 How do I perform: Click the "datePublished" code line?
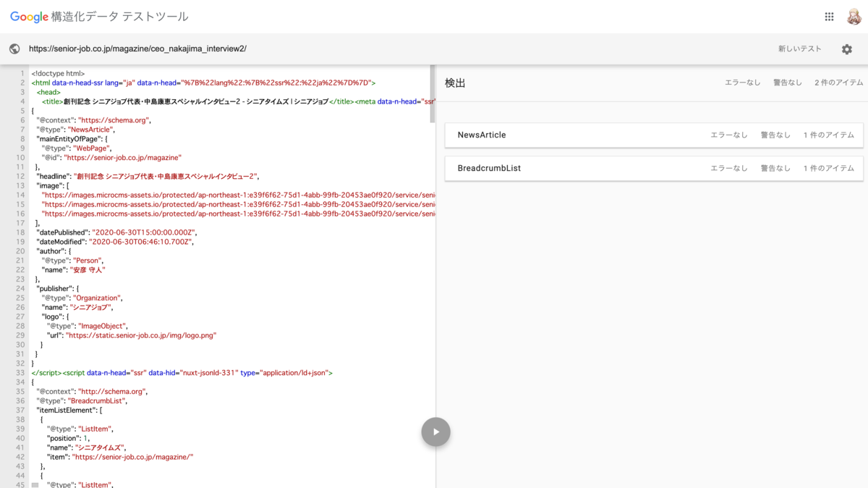click(x=116, y=232)
